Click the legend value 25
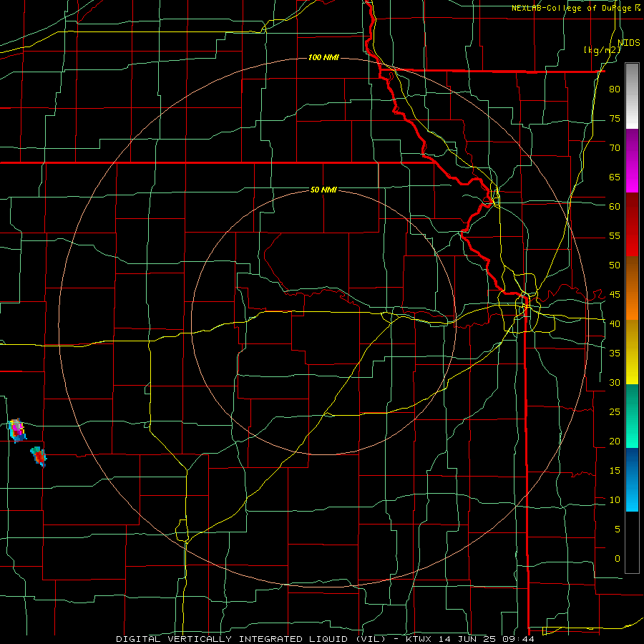Viewport: 644px width, 644px height. [x=615, y=411]
